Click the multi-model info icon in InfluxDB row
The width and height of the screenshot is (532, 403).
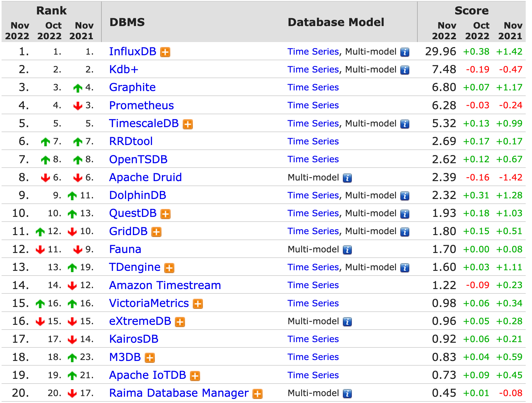405,52
